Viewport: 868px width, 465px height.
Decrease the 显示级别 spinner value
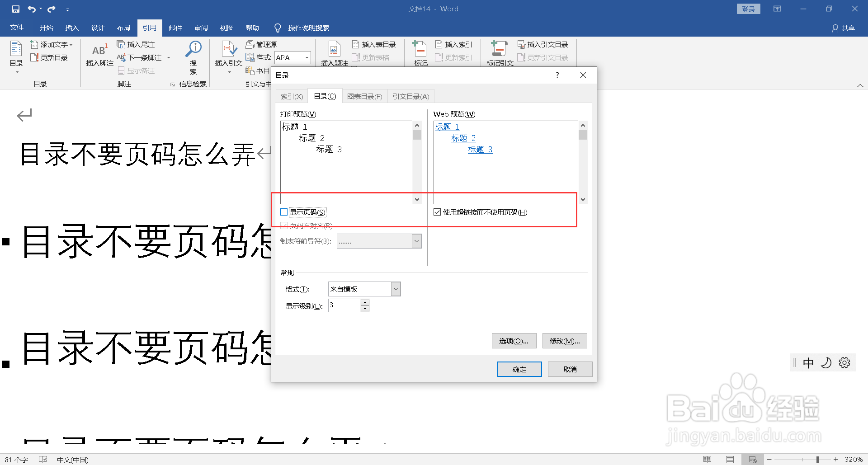tap(365, 309)
